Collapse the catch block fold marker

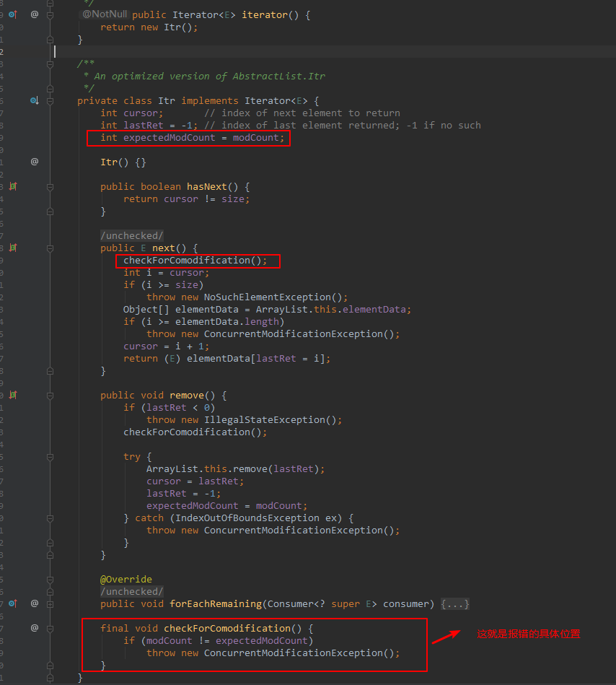click(x=50, y=518)
